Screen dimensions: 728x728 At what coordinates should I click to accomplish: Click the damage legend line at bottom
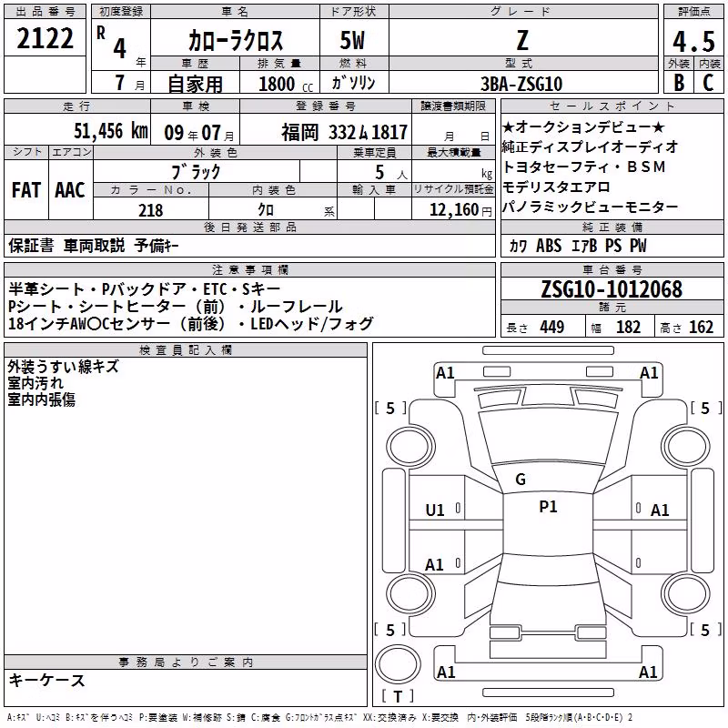[x=319, y=718]
